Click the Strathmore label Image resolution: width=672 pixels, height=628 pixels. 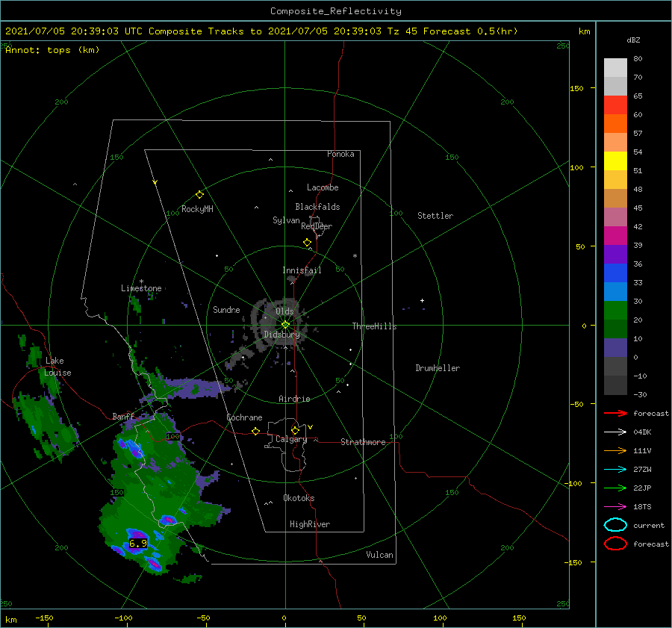click(363, 442)
